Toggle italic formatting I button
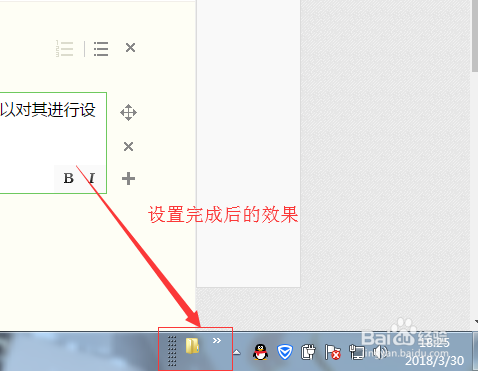The height and width of the screenshot is (371, 478). coord(92,178)
